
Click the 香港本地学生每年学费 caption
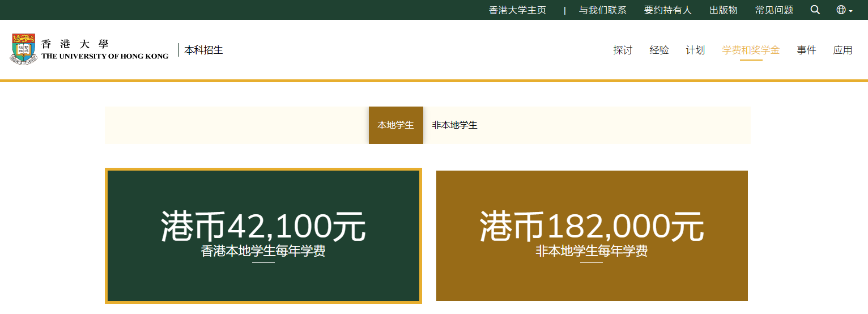[x=263, y=251]
